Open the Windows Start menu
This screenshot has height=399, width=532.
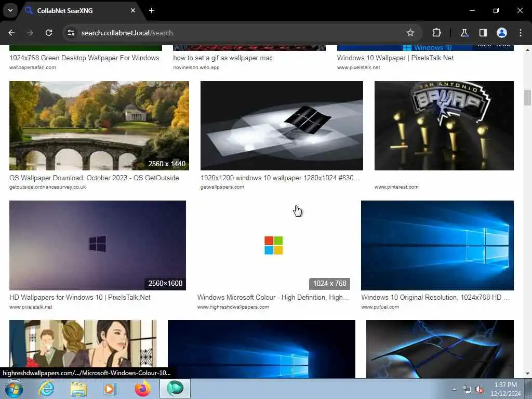[x=14, y=389]
